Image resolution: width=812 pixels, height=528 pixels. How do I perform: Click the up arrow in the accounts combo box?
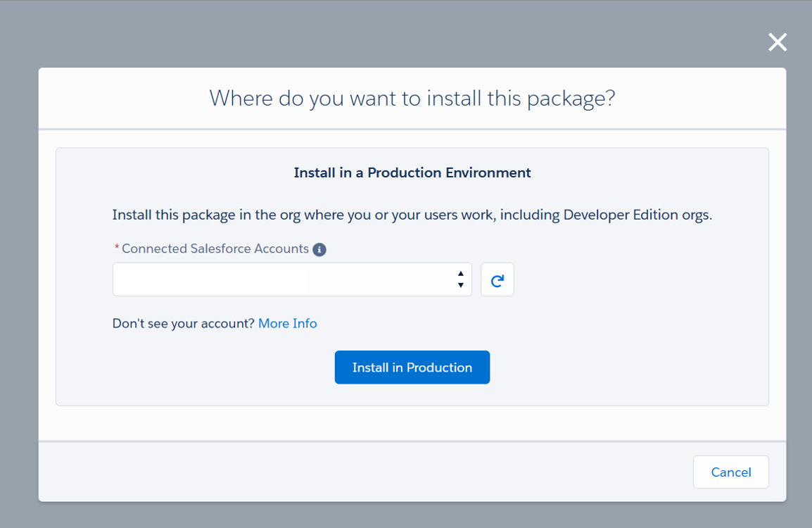tap(460, 274)
